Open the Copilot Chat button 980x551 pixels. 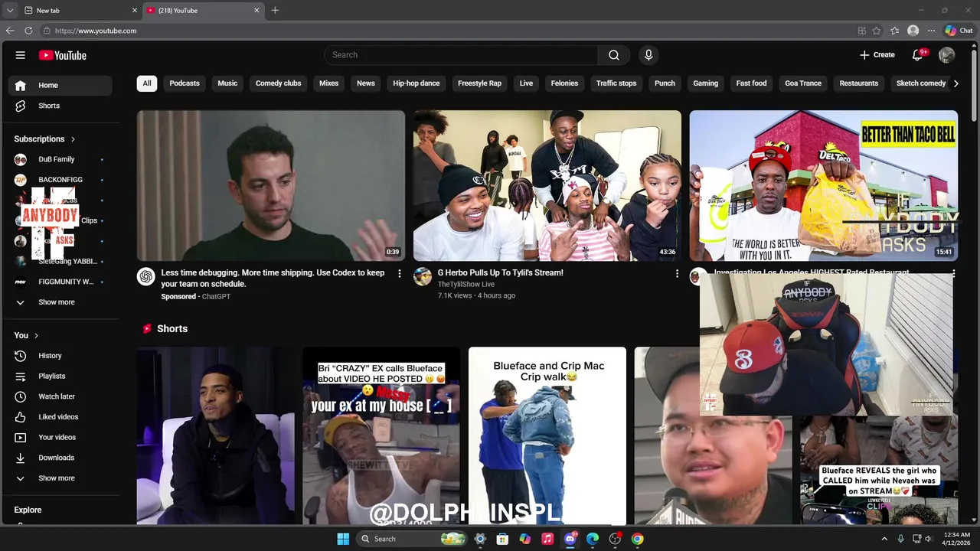(959, 31)
